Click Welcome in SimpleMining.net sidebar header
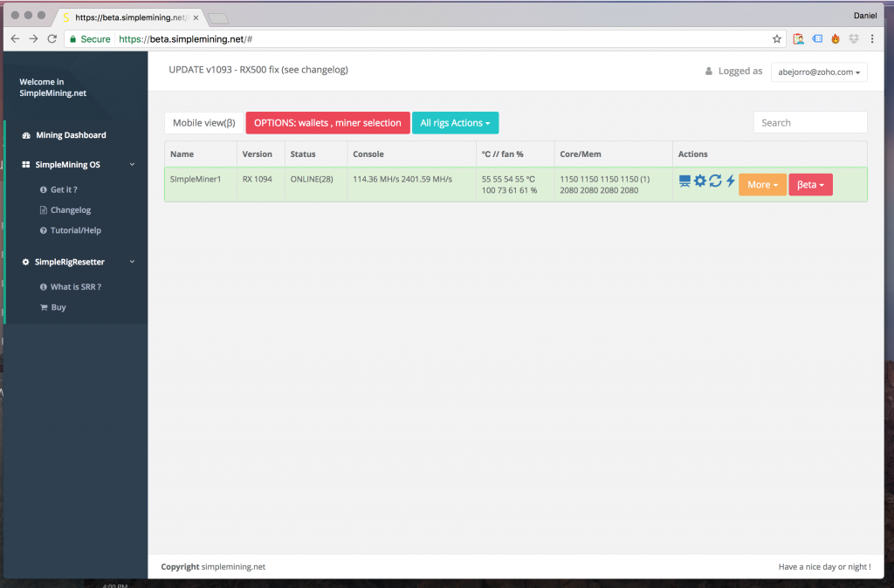Viewport: 894px width, 588px height. pos(53,87)
